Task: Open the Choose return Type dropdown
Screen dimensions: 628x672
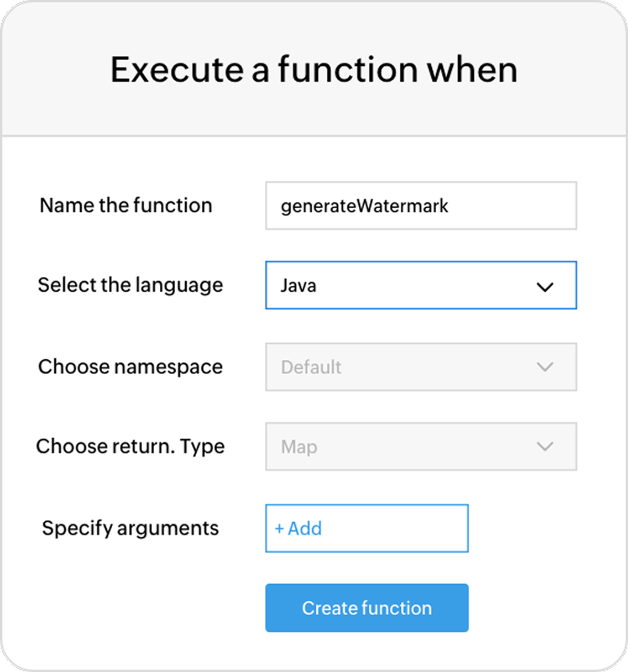Action: 420,447
